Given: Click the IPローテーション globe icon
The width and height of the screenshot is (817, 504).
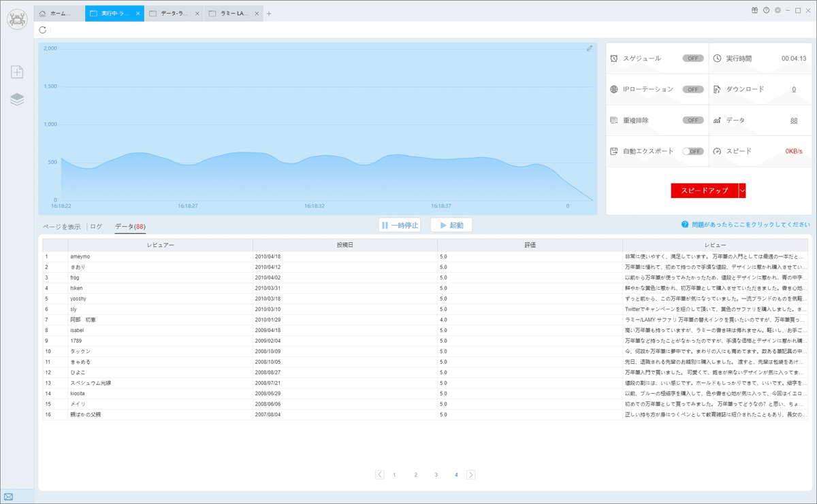Looking at the screenshot, I should coord(614,89).
